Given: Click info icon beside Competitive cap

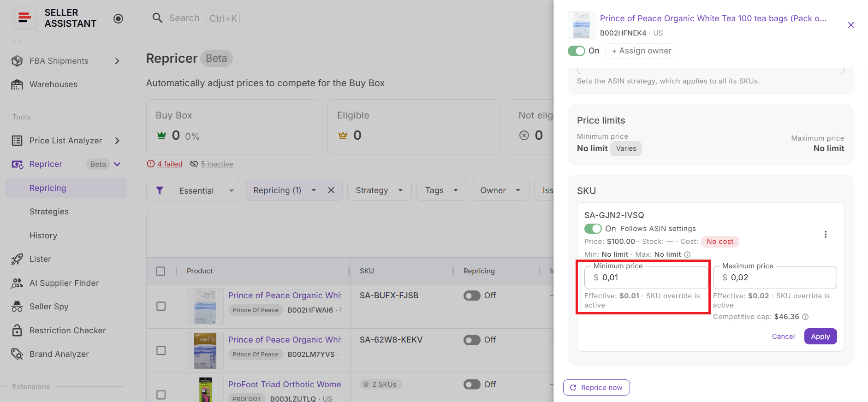Looking at the screenshot, I should (805, 317).
